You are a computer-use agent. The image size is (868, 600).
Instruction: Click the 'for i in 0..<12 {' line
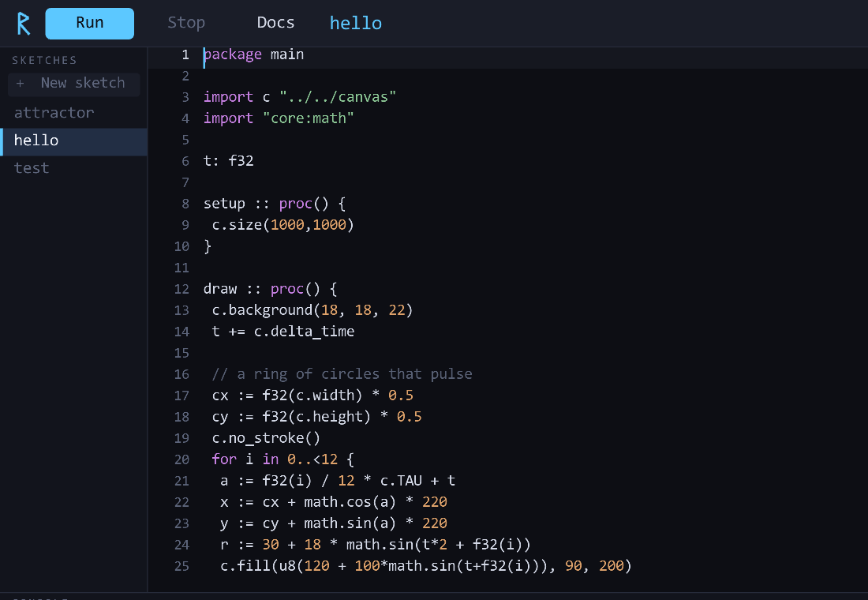click(x=282, y=459)
